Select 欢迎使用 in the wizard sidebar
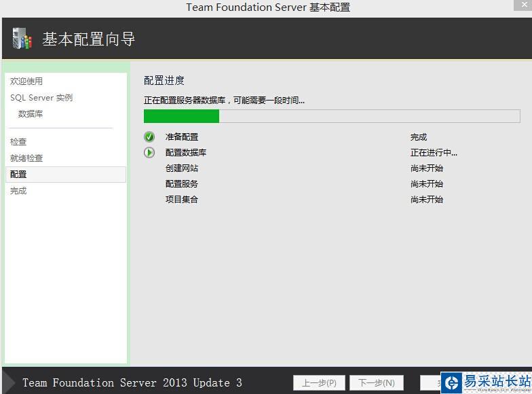The image size is (532, 394). point(26,82)
